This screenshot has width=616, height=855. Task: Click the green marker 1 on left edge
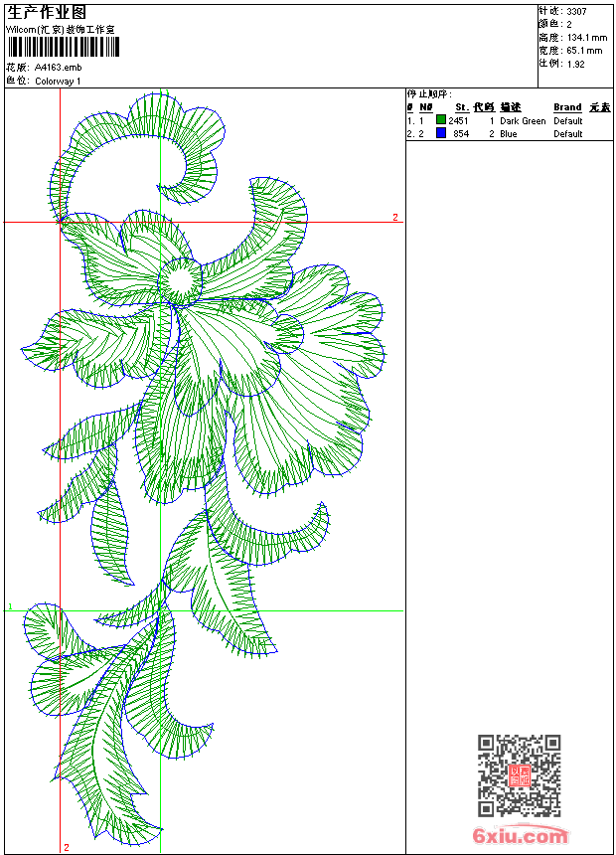10,606
